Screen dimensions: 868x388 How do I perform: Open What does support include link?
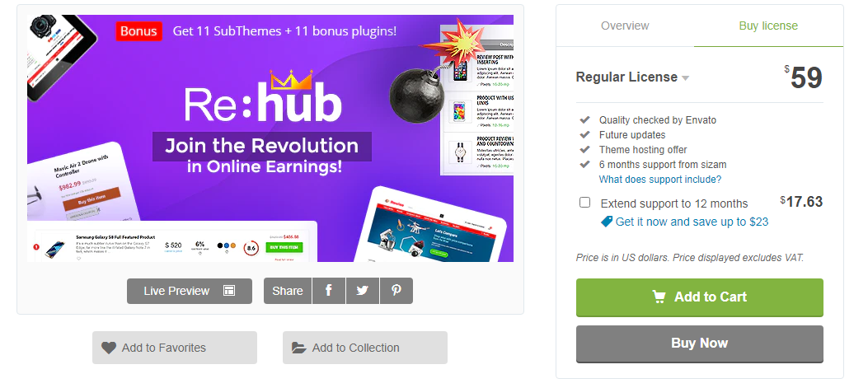[x=659, y=180]
